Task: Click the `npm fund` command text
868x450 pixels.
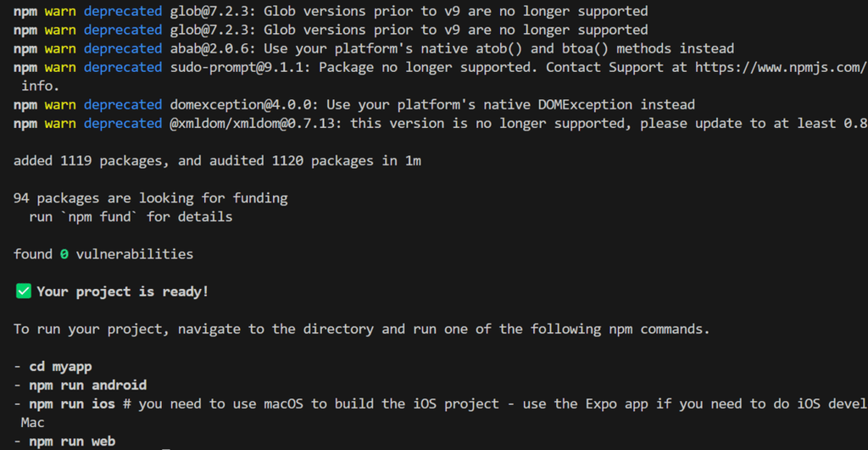Action: tap(96, 216)
